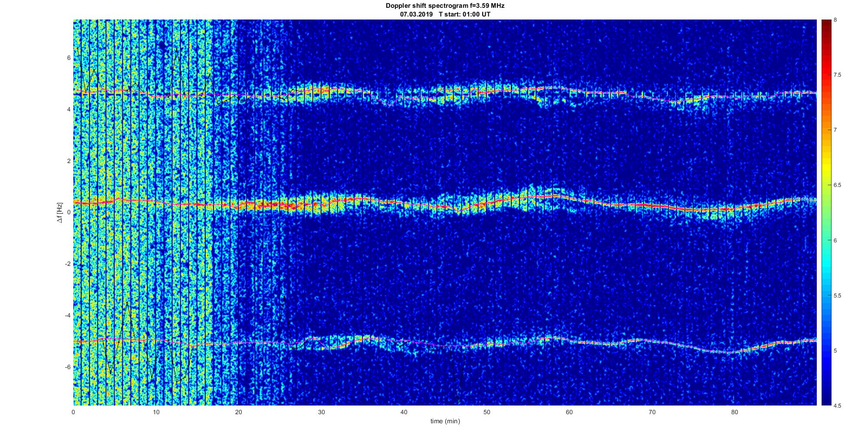Click the x-axis tick label '0'

73,412
